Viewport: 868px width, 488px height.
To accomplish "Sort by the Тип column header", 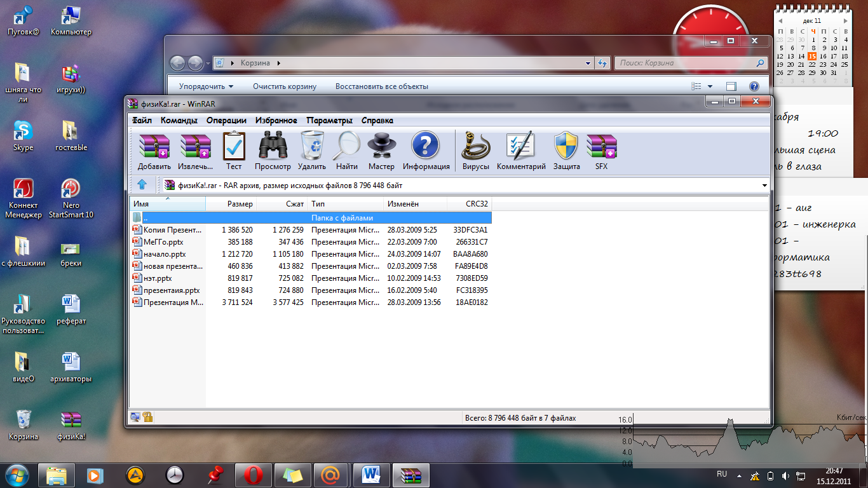I will [346, 204].
